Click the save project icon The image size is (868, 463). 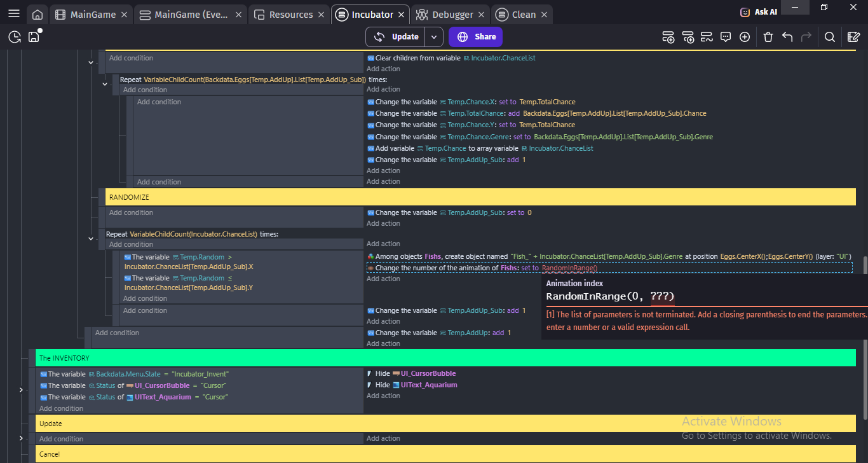click(x=34, y=37)
